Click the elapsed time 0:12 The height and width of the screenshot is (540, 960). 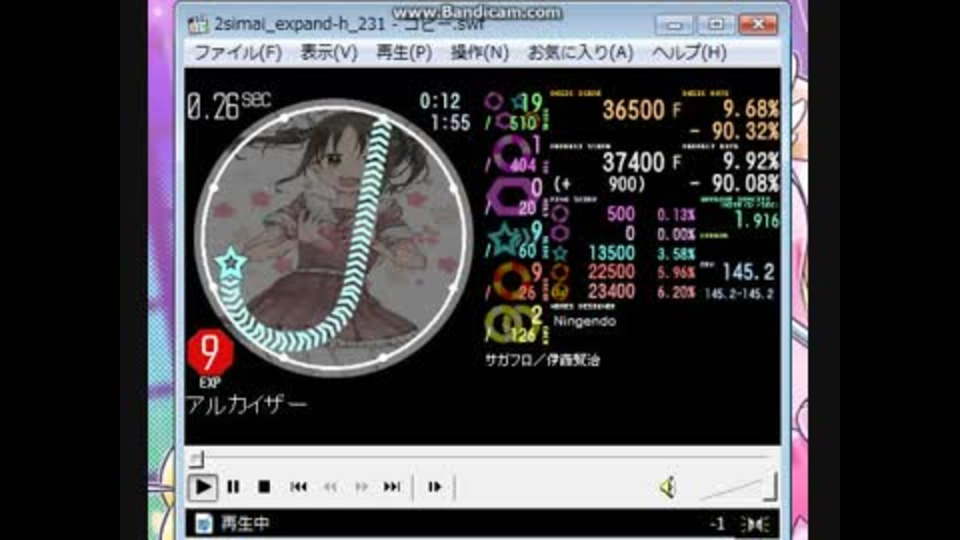coord(439,101)
